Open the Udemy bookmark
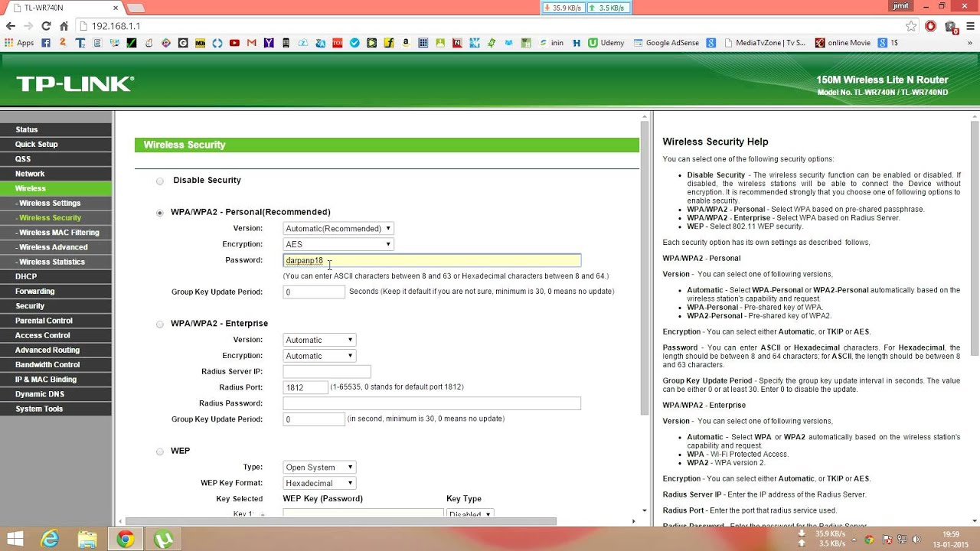980x551 pixels. point(606,43)
